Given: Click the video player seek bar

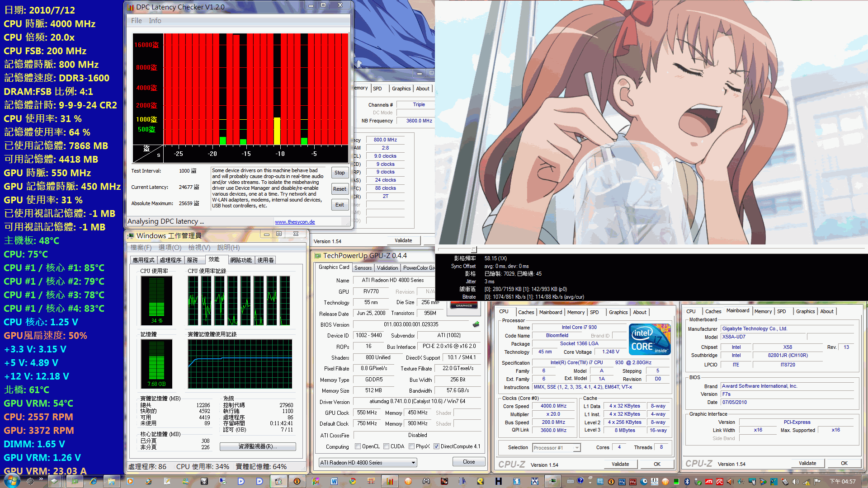Looking at the screenshot, I should pos(651,249).
